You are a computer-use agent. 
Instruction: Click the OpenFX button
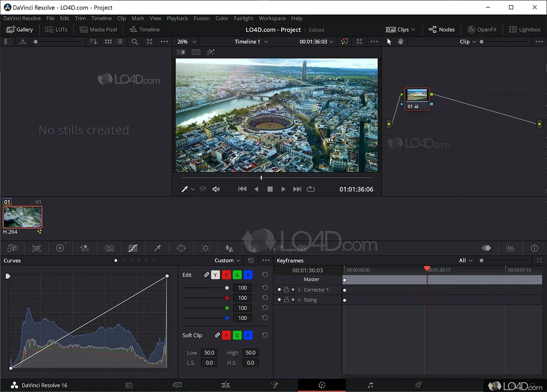482,29
